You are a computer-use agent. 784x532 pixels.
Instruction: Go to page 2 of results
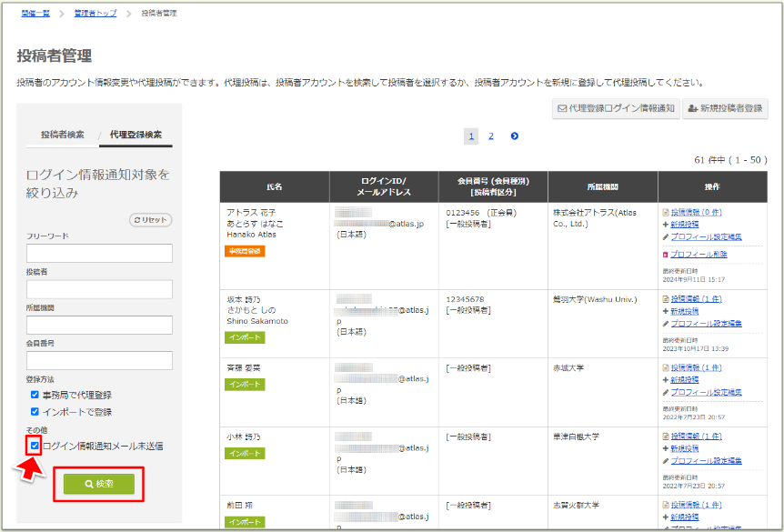click(x=491, y=136)
